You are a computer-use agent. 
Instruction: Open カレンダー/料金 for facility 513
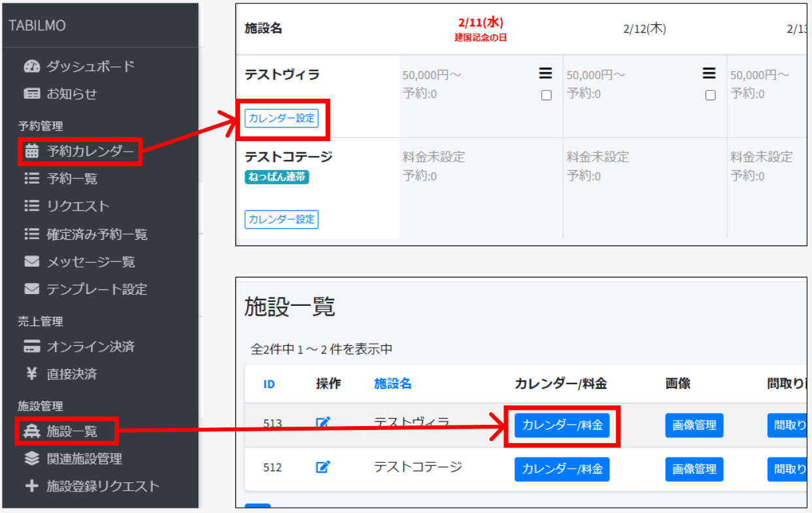562,425
